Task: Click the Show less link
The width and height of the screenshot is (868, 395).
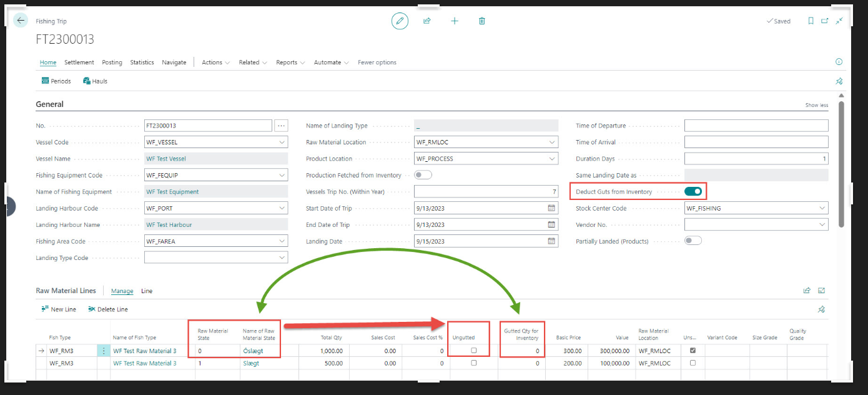Action: (816, 105)
